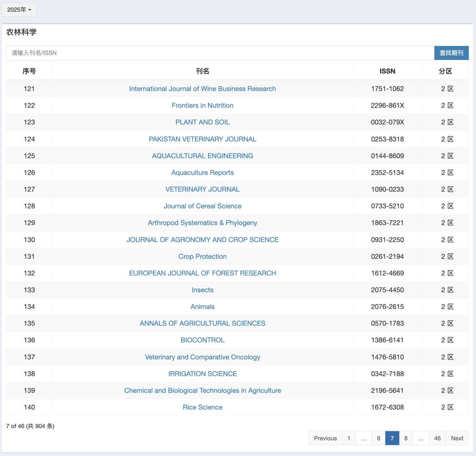Open Arthropod Systematics & Phylogeny link
The height and width of the screenshot is (456, 476).
(202, 223)
